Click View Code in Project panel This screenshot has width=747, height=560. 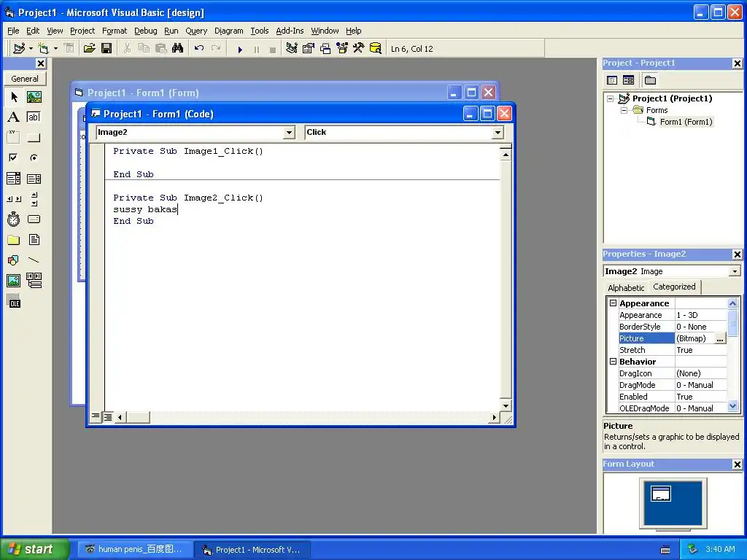click(x=612, y=80)
